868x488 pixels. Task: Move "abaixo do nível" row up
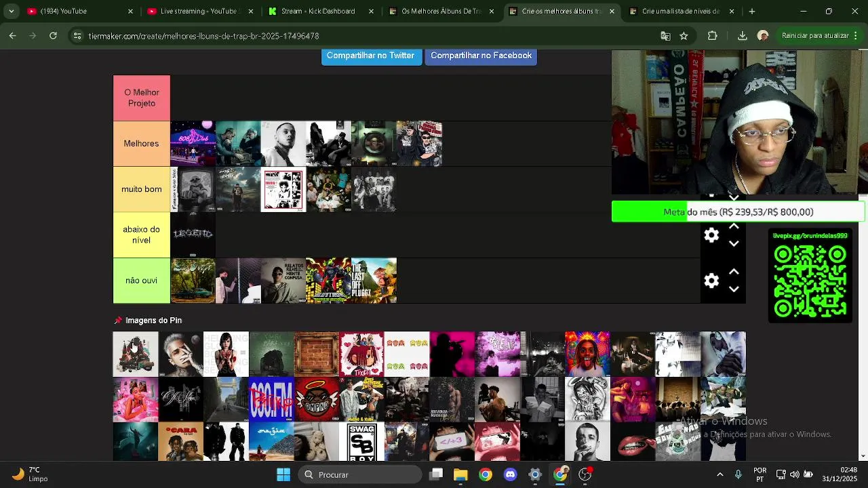734,227
